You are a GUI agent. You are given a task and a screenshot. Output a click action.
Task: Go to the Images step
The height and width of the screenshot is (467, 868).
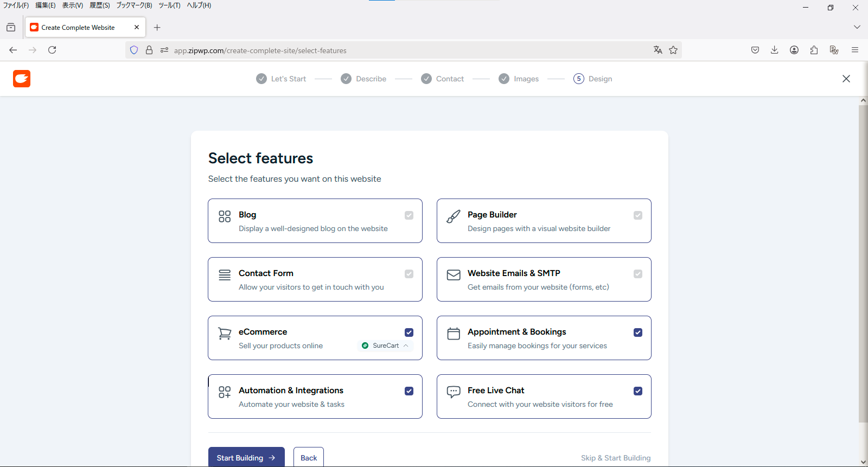519,79
